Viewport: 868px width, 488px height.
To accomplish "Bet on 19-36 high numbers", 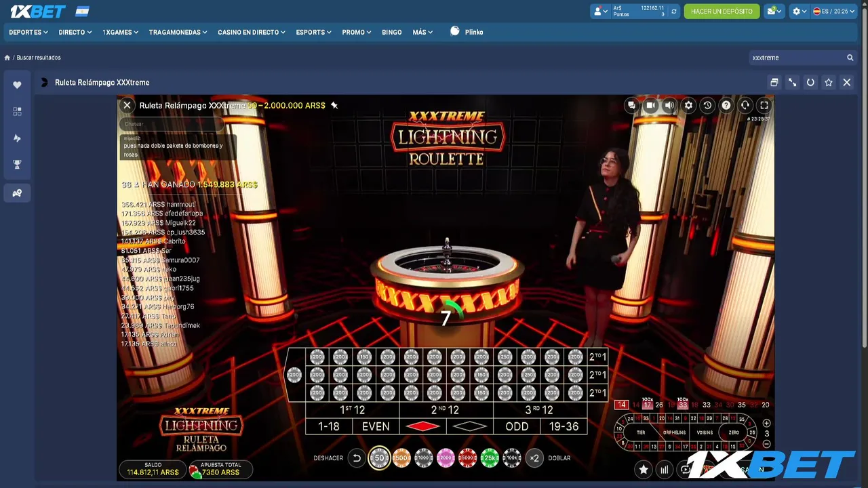I will [564, 426].
